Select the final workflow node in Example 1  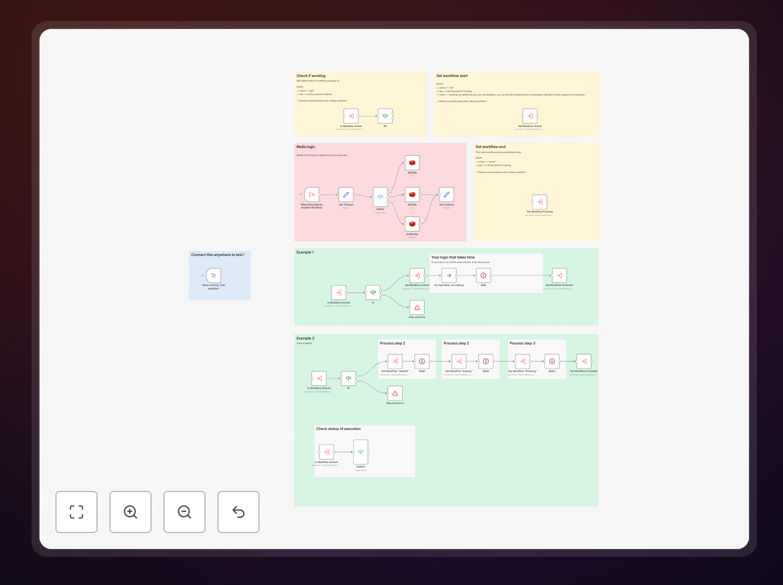click(x=559, y=275)
